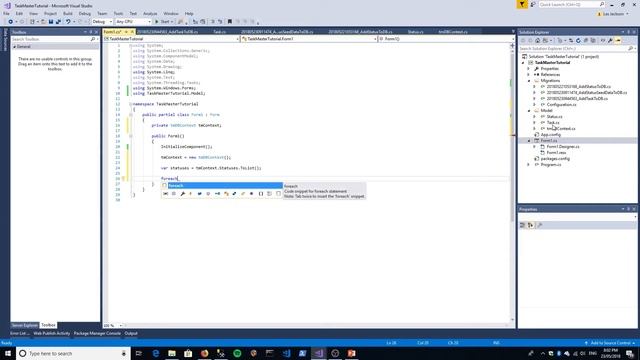Click Refresh in Solution Explorer toolbar
Image resolution: width=640 pixels, height=360 pixels.
[x=578, y=40]
